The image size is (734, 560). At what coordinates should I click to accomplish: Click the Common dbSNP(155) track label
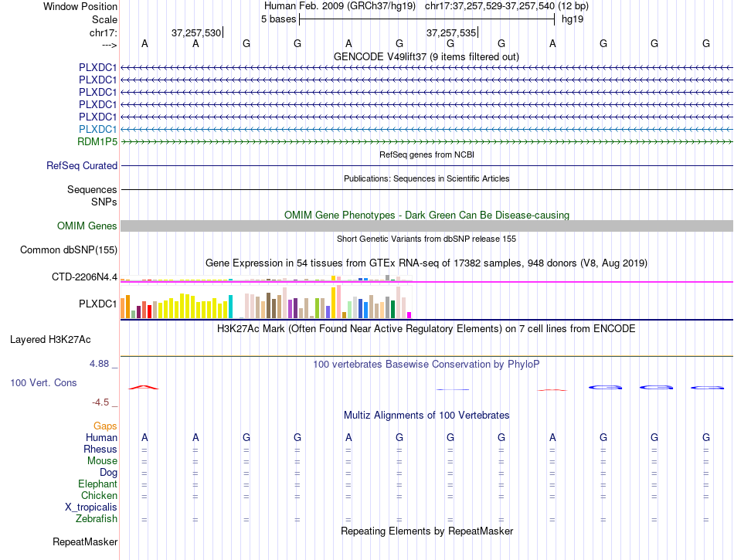[x=68, y=249]
